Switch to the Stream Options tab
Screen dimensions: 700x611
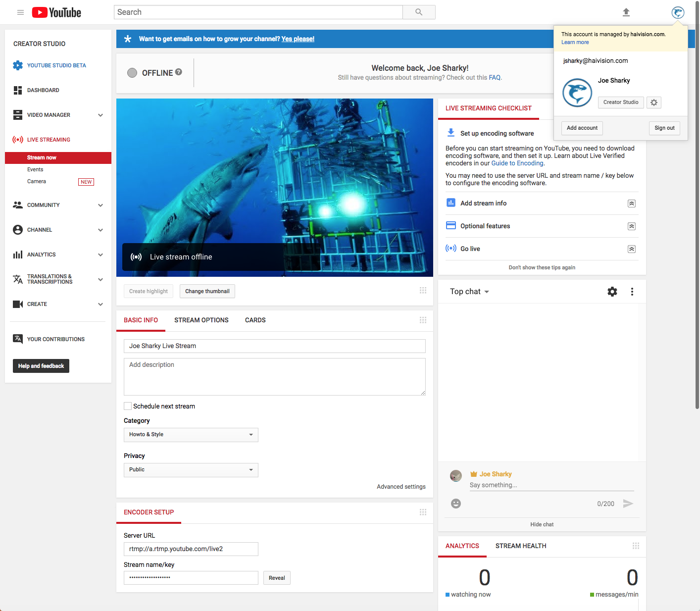point(201,320)
